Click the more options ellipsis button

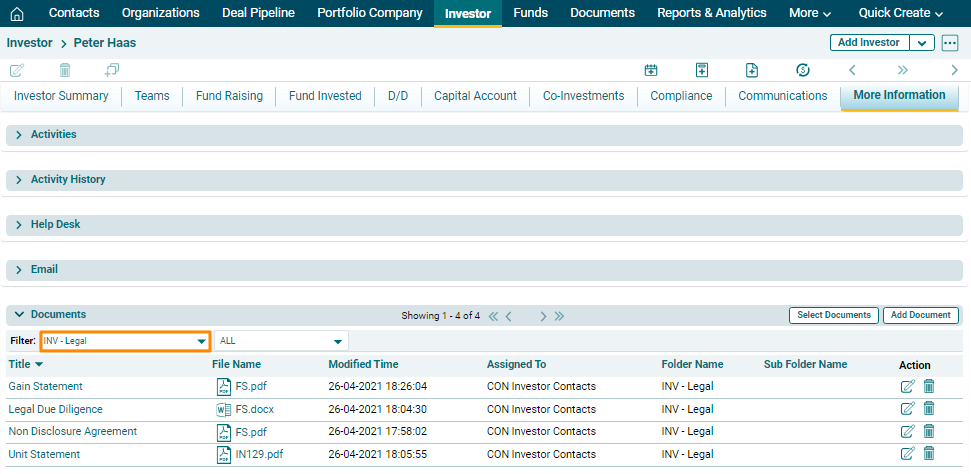950,43
